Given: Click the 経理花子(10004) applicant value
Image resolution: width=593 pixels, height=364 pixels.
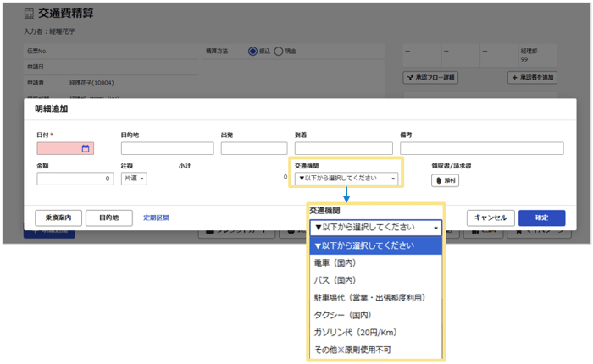Looking at the screenshot, I should 91,83.
